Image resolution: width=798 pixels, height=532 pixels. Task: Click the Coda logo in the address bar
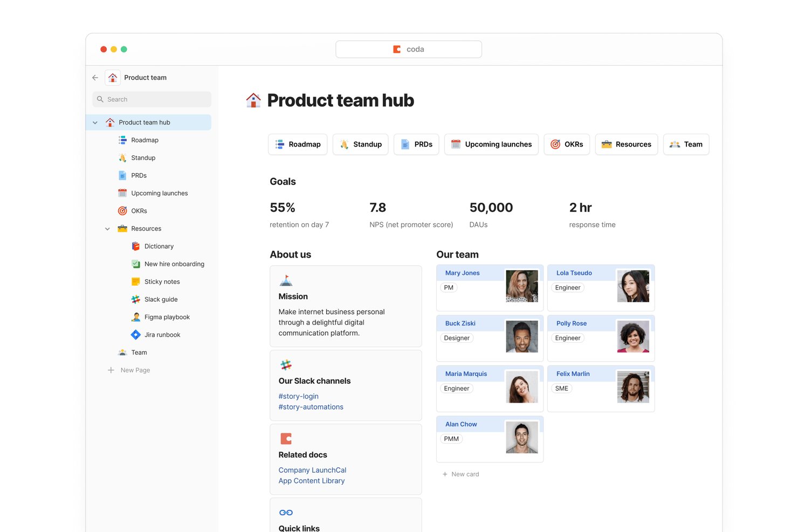(397, 49)
